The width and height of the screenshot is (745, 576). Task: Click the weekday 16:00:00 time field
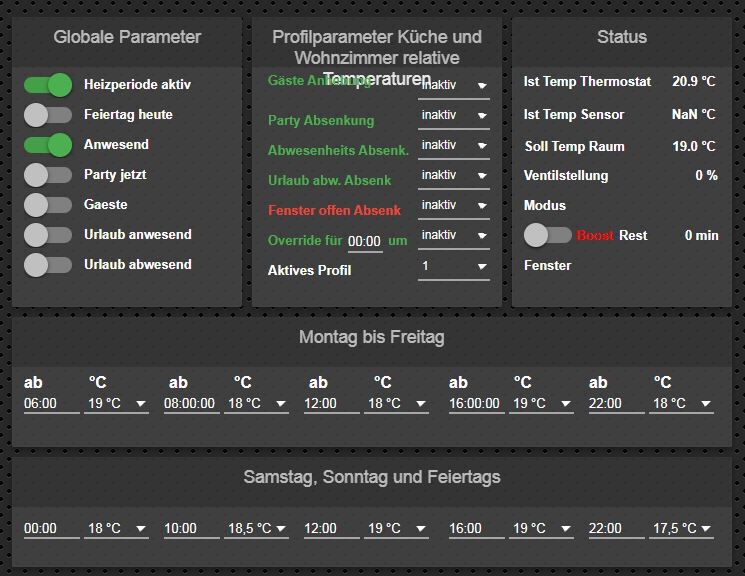(x=476, y=404)
